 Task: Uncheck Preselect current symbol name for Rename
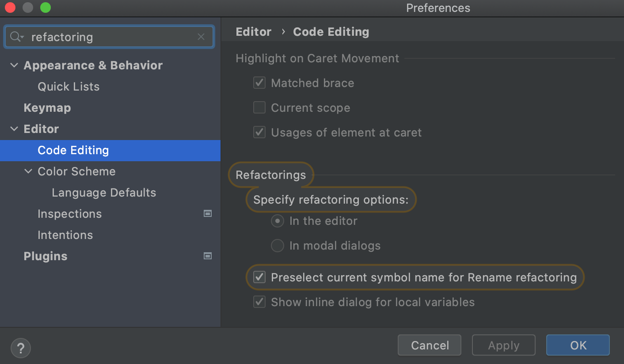259,277
